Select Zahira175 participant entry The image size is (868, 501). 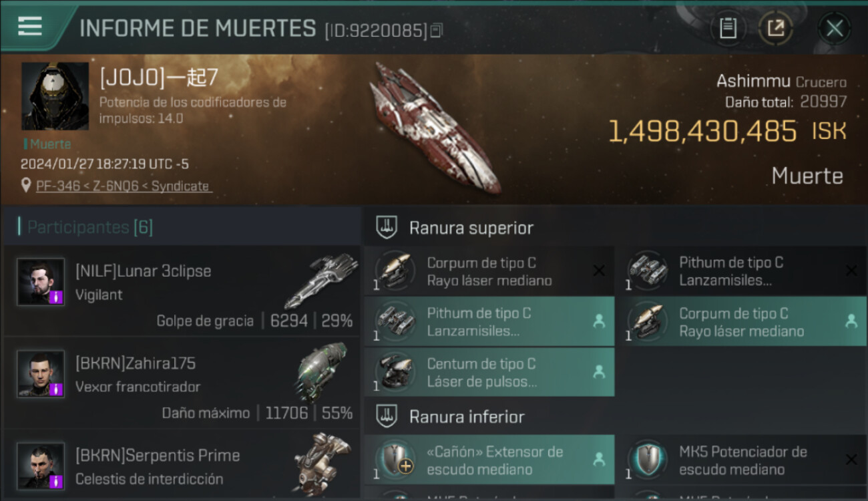click(x=182, y=383)
